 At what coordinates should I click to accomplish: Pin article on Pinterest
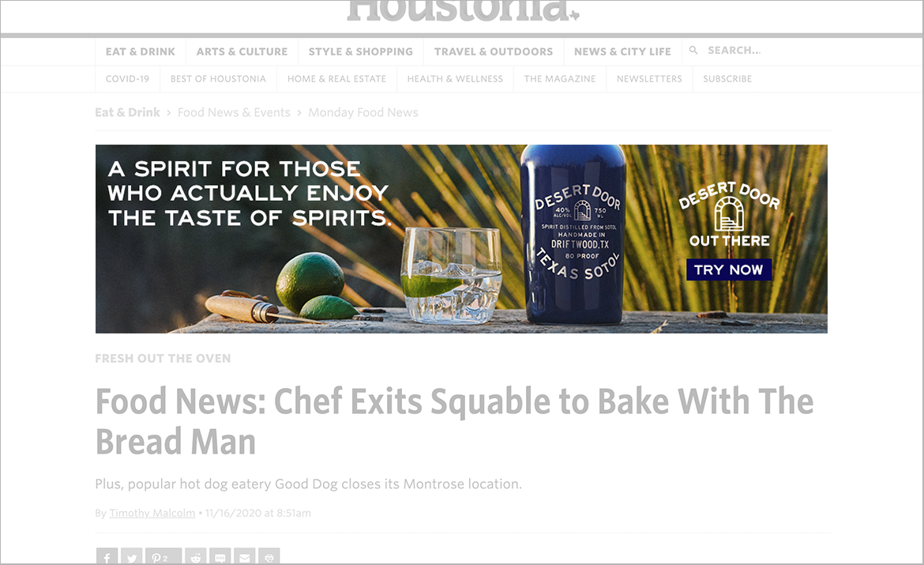tap(163, 556)
